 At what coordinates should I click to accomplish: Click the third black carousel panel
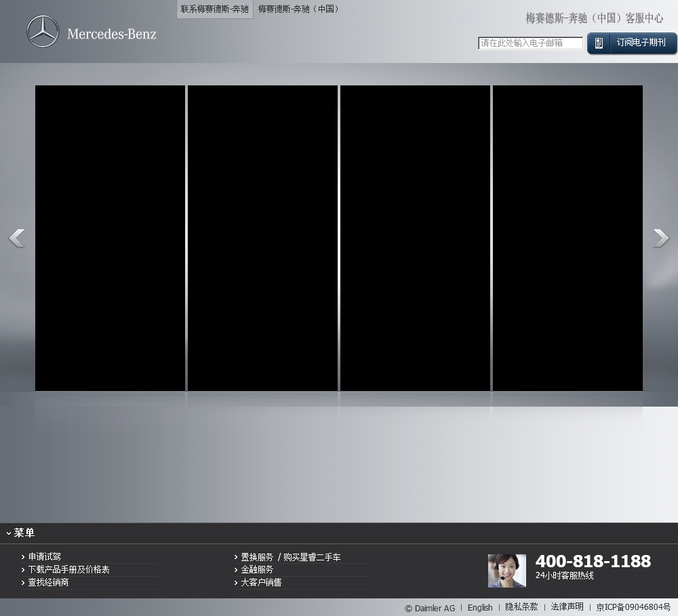[415, 238]
